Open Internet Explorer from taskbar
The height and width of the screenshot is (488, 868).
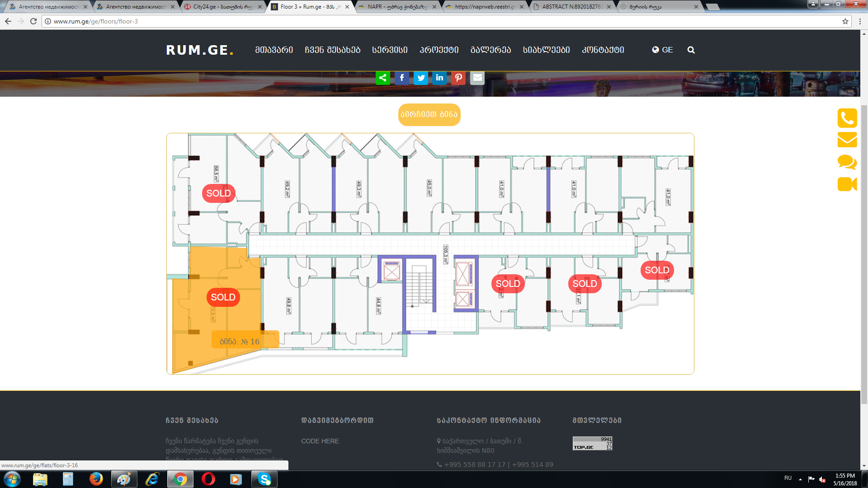[x=152, y=479]
